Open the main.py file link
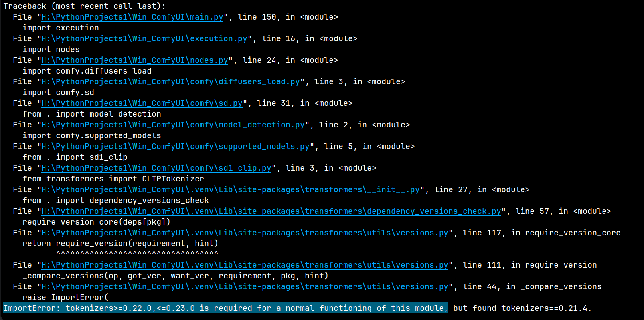 (x=132, y=17)
